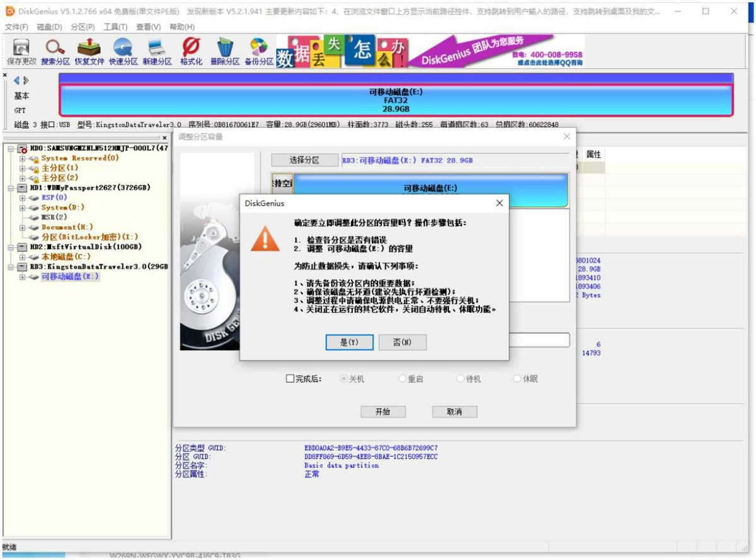Viewport: 756px width, 560px height.
Task: Choose the 休眠 option
Action: [517, 379]
